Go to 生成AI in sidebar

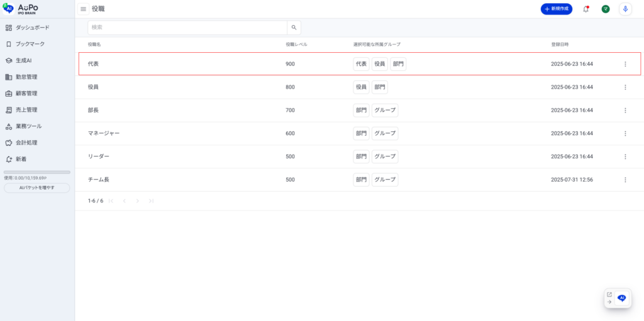(x=23, y=60)
